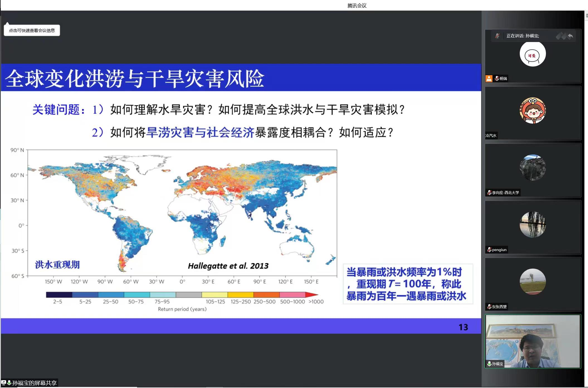
Task: Select 冷汽水 participant cartoon avatar
Action: click(x=533, y=110)
